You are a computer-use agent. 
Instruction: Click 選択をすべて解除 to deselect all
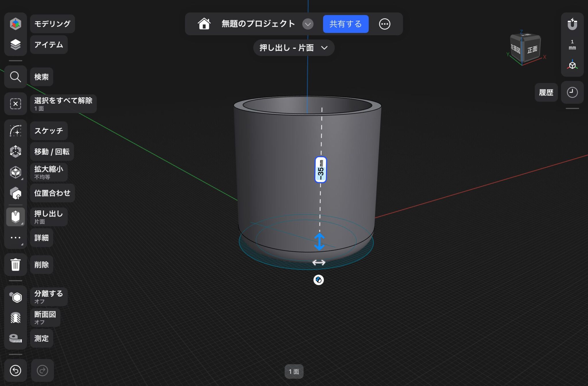coord(16,104)
